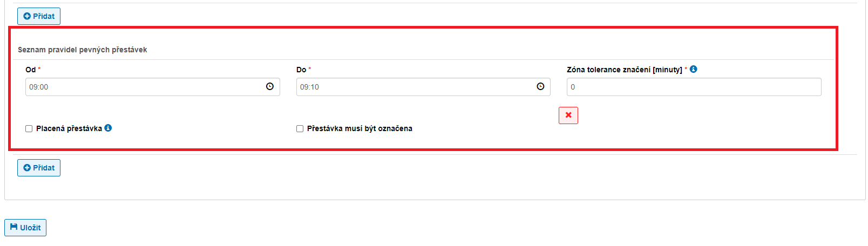The width and height of the screenshot is (868, 246).
Task: Click plus icon on the top Přidat button
Action: point(27,16)
